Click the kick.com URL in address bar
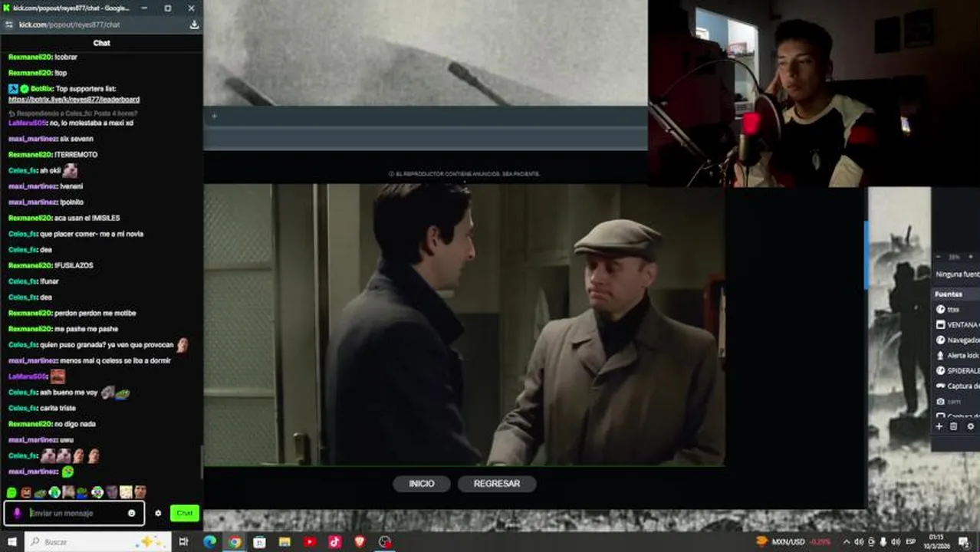 (70, 25)
